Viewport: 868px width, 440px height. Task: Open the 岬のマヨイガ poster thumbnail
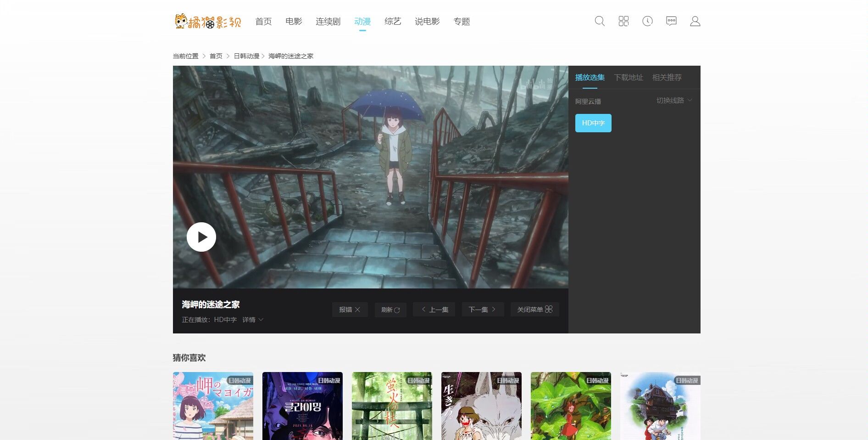(213, 406)
